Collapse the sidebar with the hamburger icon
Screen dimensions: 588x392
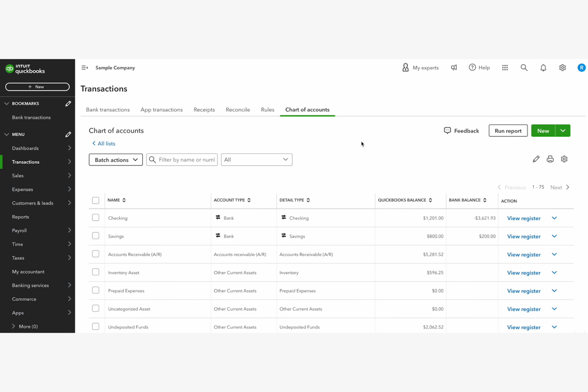click(x=84, y=68)
